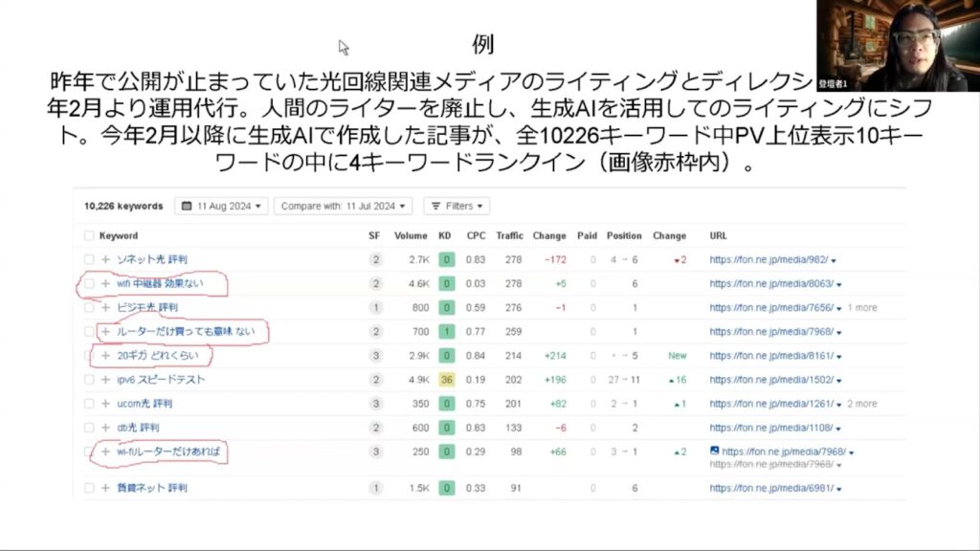Click the image icon before the media/7968 URL
This screenshot has width=980, height=551.
pyautogui.click(x=714, y=451)
